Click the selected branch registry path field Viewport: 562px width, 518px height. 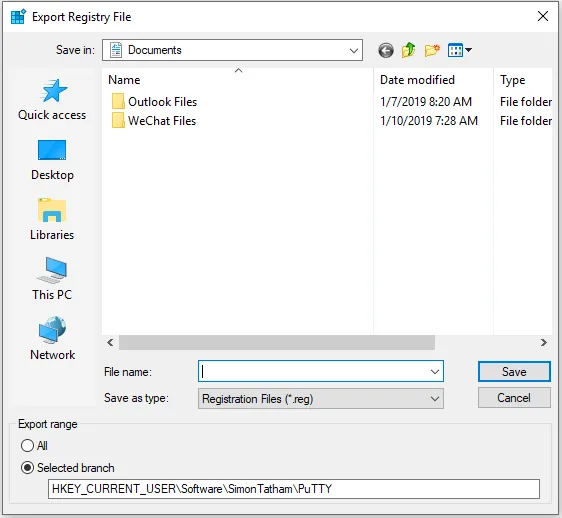tap(294, 489)
